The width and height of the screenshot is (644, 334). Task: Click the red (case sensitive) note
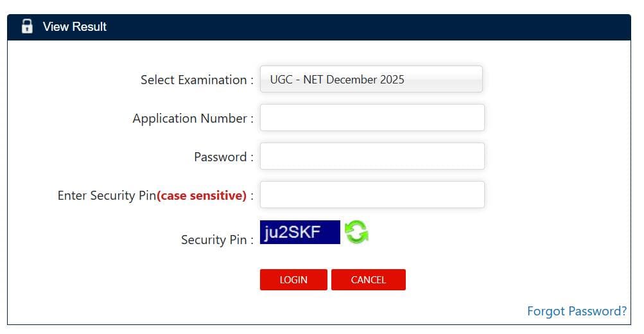[202, 195]
